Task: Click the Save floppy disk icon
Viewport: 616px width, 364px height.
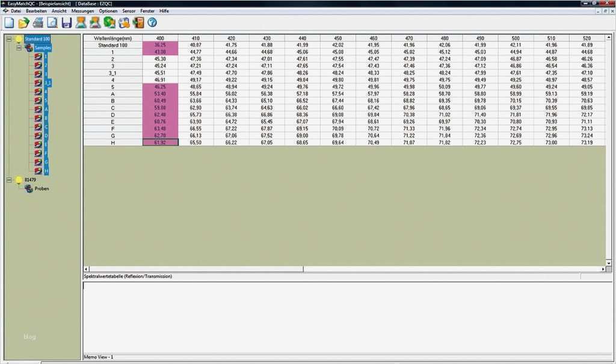Action: 67,23
